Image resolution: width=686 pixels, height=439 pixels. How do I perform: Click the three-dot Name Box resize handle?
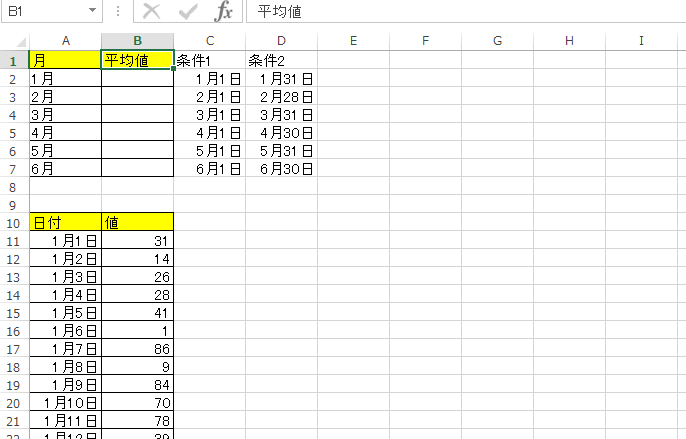(118, 12)
